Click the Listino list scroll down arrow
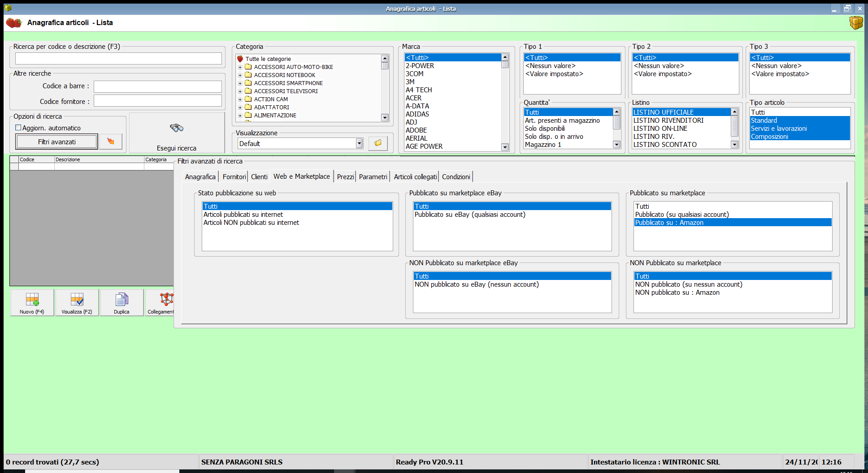Screen dimensions: 868x473 pyautogui.click(x=734, y=144)
